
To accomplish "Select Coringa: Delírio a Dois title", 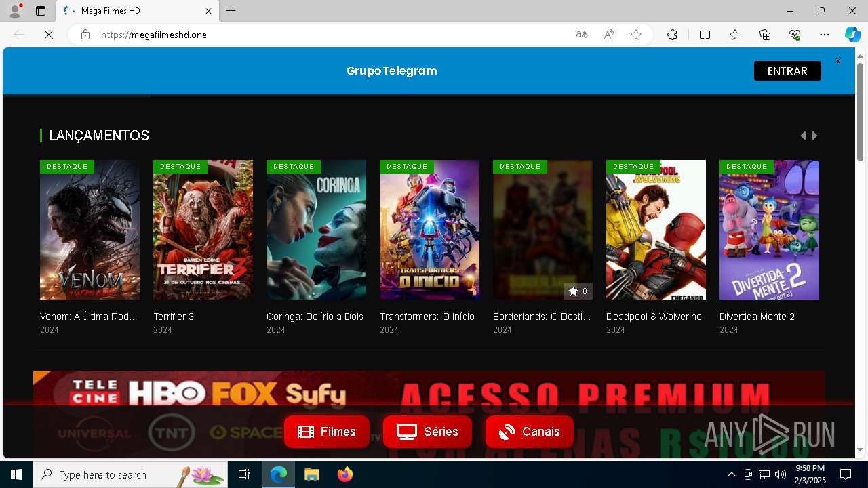I will (x=315, y=317).
